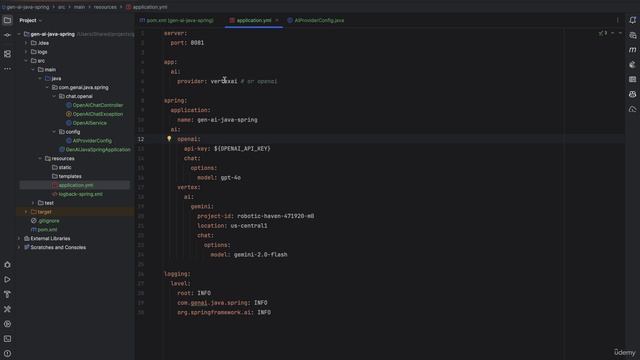640x360 pixels.
Task: Click the lightbulb intention icon on line 12
Action: [x=169, y=139]
